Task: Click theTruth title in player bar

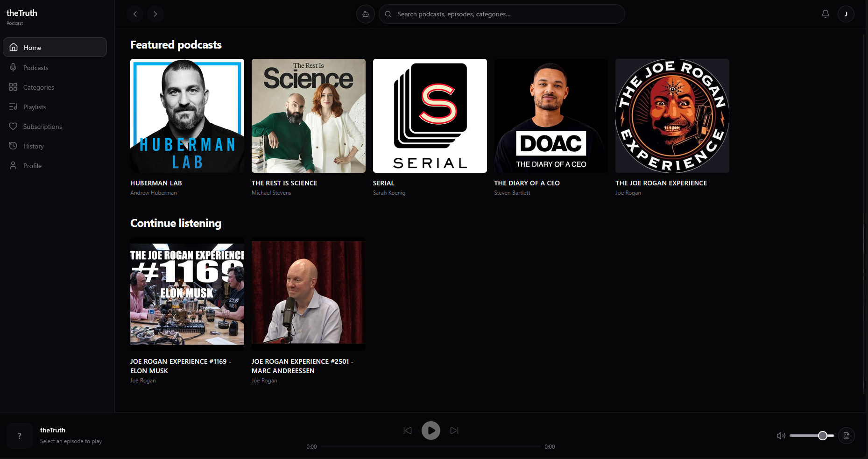Action: pyautogui.click(x=53, y=430)
